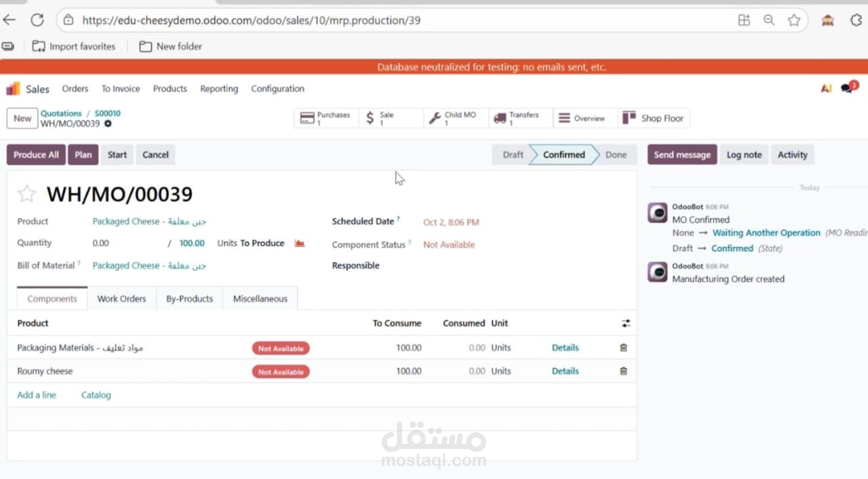Image resolution: width=868 pixels, height=479 pixels.
Task: Open column options adjust icon in components table
Action: [626, 324]
